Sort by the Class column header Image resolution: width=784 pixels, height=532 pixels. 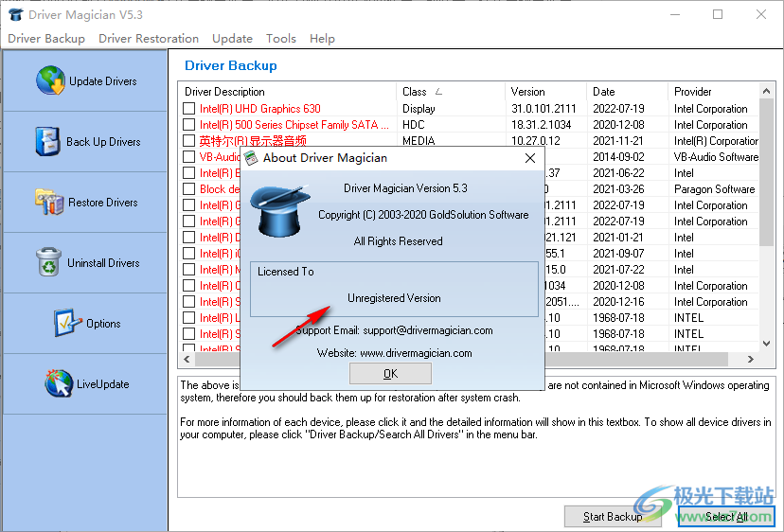point(450,92)
